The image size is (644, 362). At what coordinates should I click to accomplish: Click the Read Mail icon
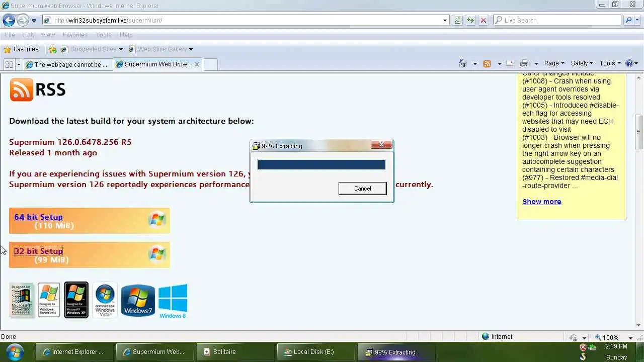pyautogui.click(x=510, y=63)
